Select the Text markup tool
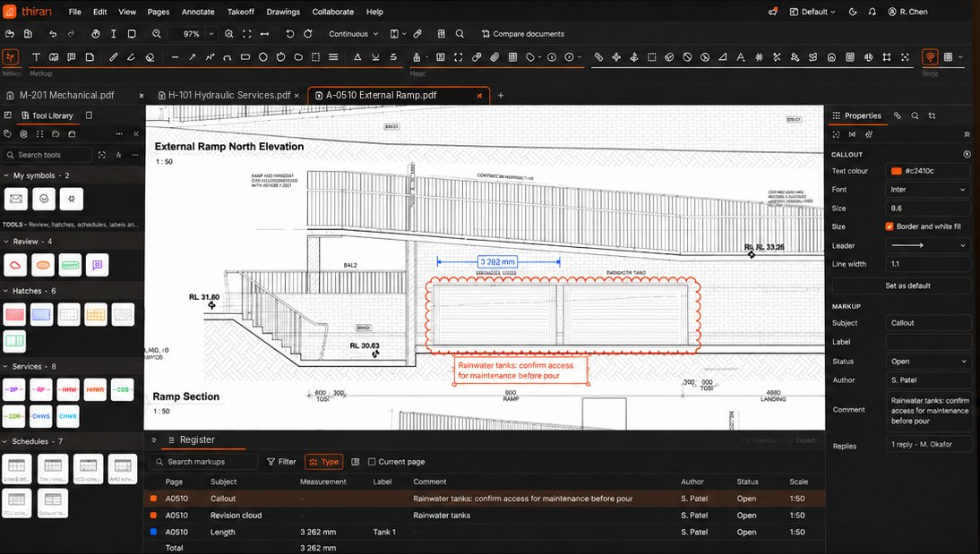The width and height of the screenshot is (980, 554). click(36, 57)
